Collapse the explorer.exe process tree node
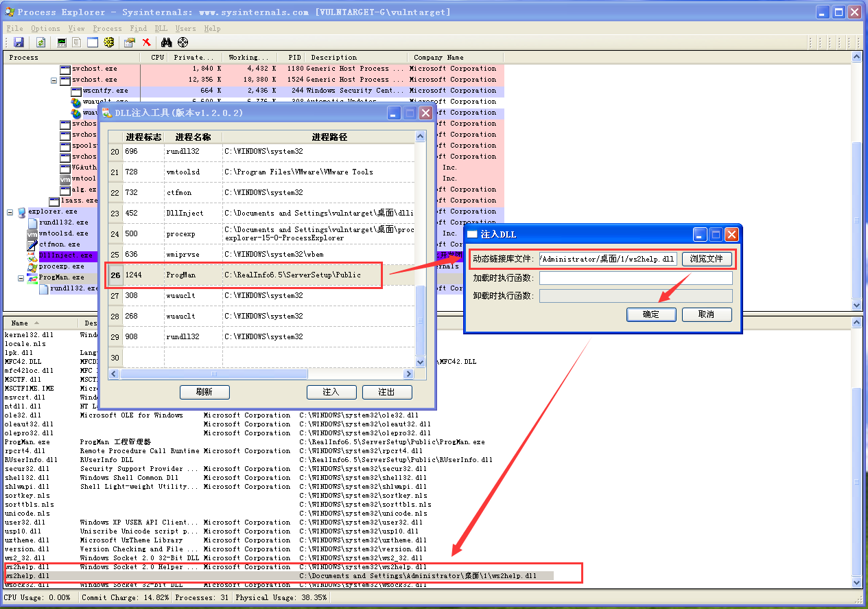The width and height of the screenshot is (868, 609). tap(10, 212)
